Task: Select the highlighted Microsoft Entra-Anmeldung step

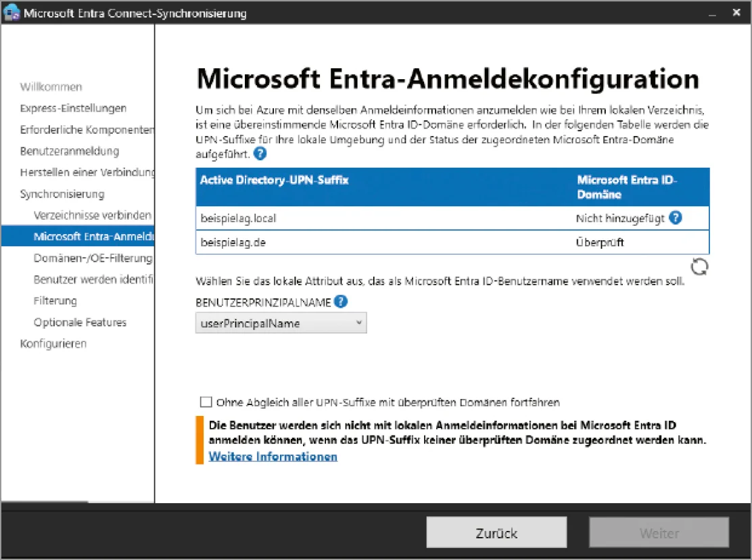Action: [78, 236]
